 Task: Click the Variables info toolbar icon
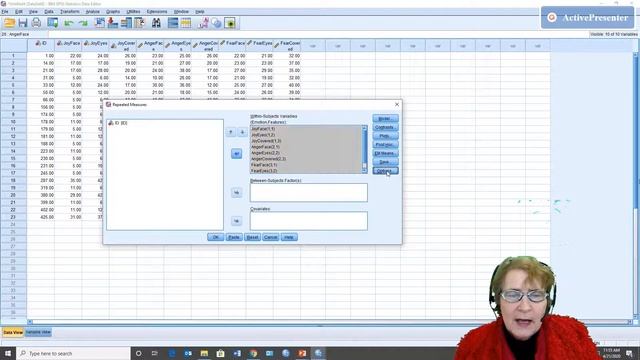pyautogui.click(x=126, y=23)
